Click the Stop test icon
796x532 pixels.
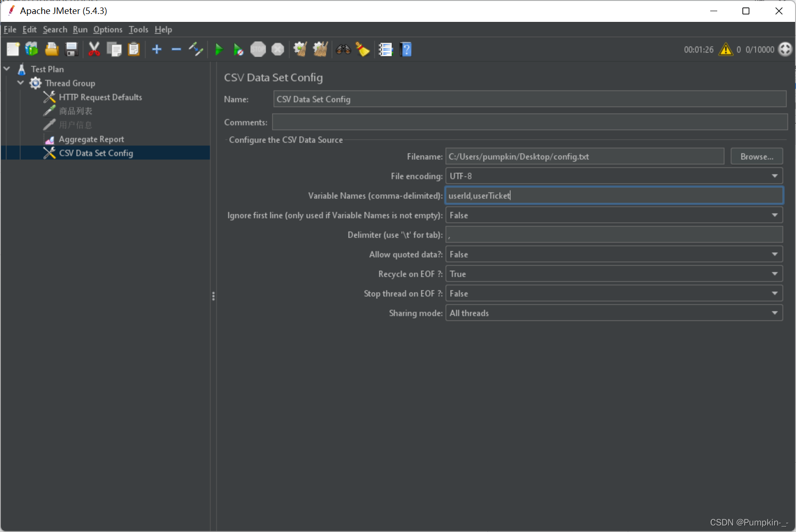point(258,49)
